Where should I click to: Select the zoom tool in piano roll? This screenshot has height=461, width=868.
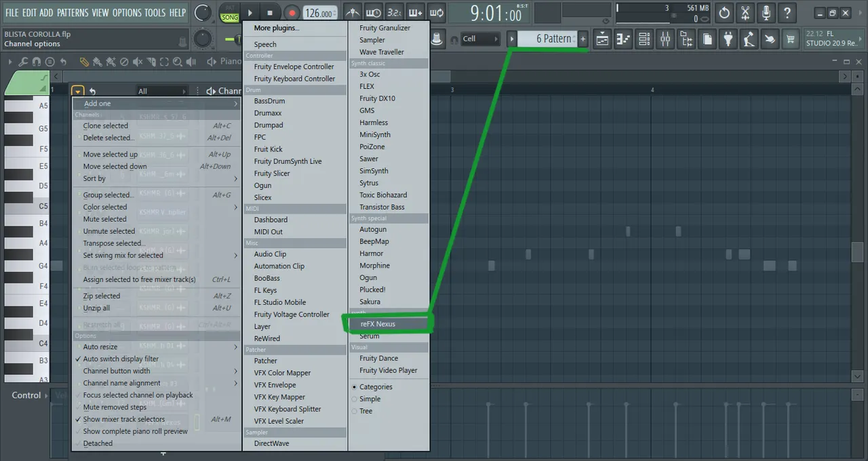[178, 62]
